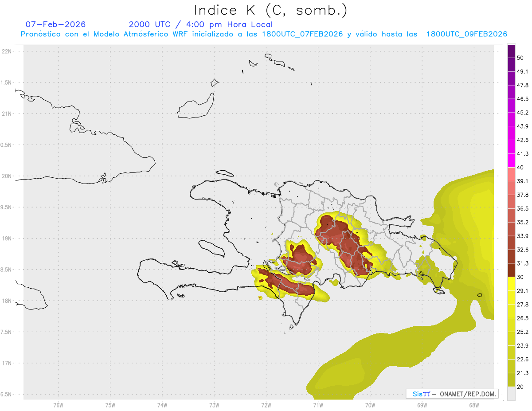The image size is (532, 411).
Task: Click the legend value "37.8"
Action: [x=523, y=195]
